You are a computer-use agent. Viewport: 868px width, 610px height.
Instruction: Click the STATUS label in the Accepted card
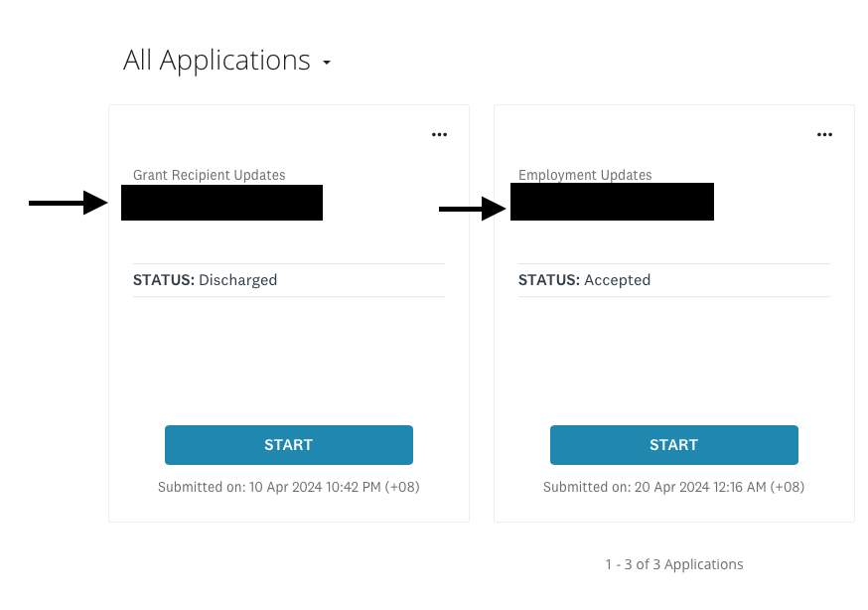tap(549, 280)
